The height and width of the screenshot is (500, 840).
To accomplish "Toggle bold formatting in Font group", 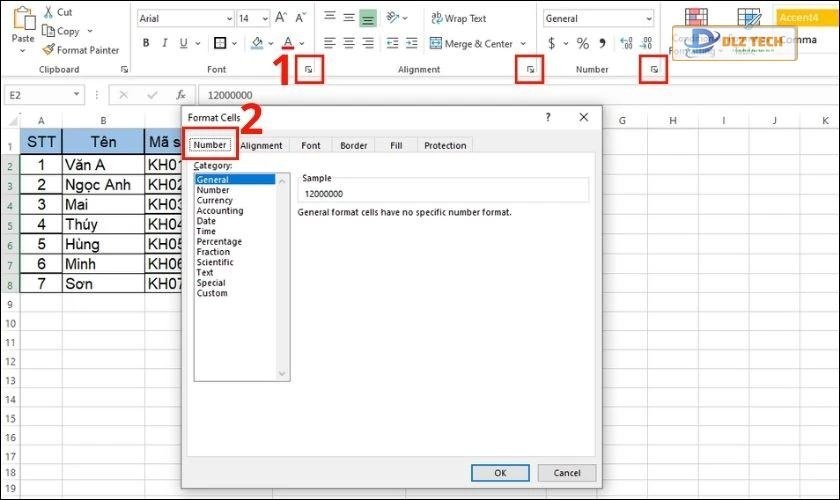I will 146,43.
